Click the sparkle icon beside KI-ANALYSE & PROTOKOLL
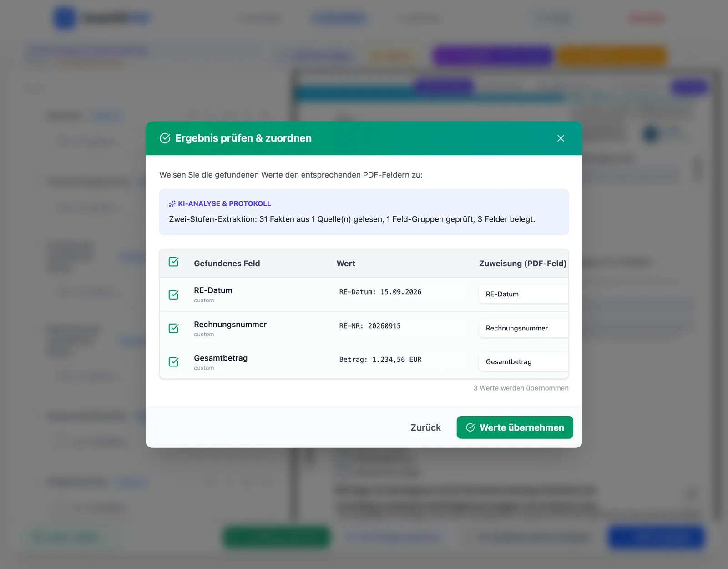The height and width of the screenshot is (569, 728). coord(172,203)
